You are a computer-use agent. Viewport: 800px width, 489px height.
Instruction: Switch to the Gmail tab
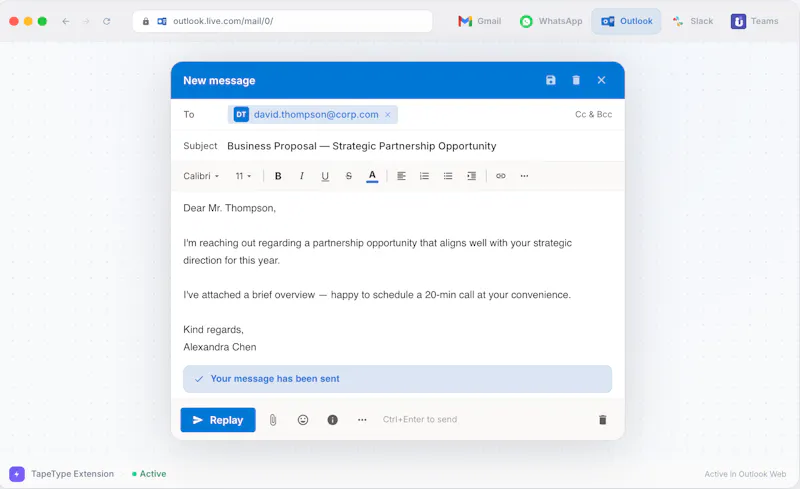coord(480,21)
